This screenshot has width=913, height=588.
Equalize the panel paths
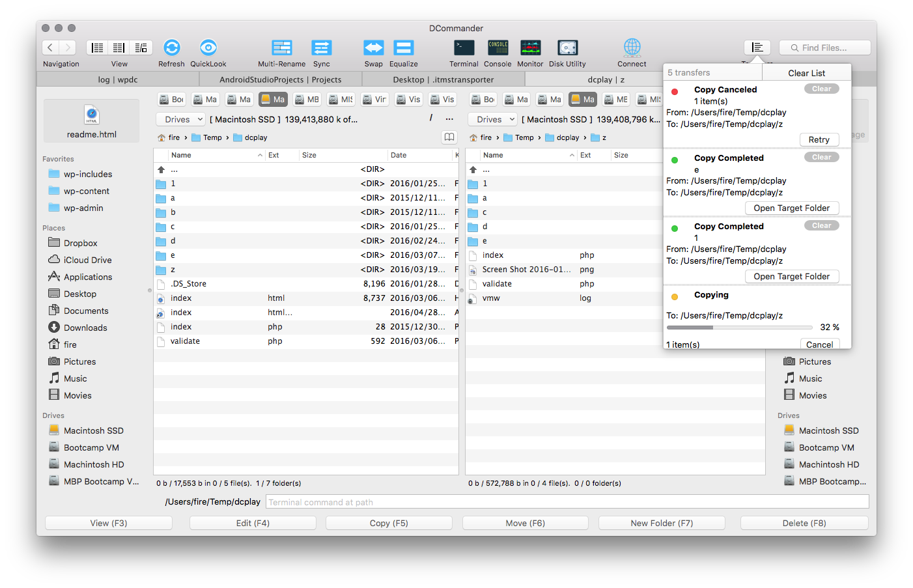click(404, 48)
